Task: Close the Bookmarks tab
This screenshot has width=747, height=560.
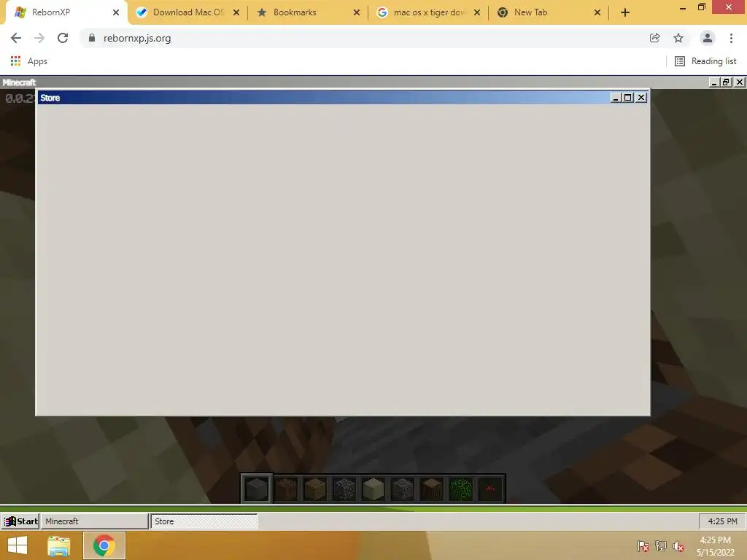Action: (356, 12)
